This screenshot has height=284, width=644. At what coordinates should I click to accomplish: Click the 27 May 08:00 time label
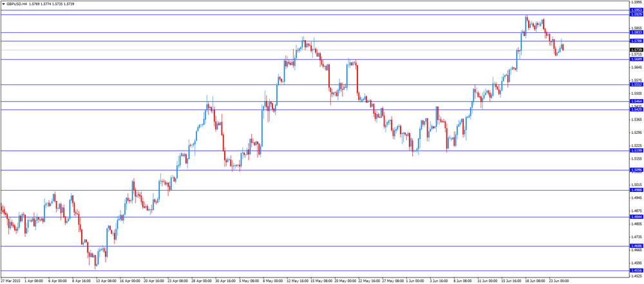394,281
